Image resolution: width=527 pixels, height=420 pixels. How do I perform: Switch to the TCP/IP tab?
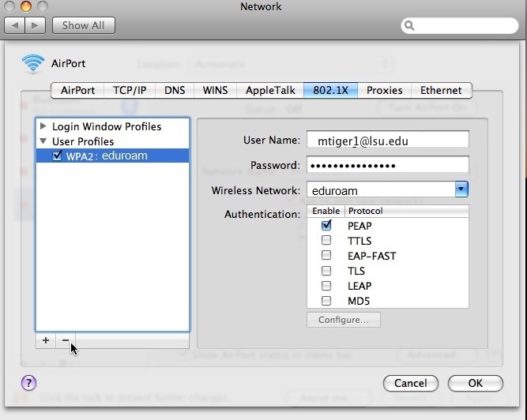[x=130, y=90]
